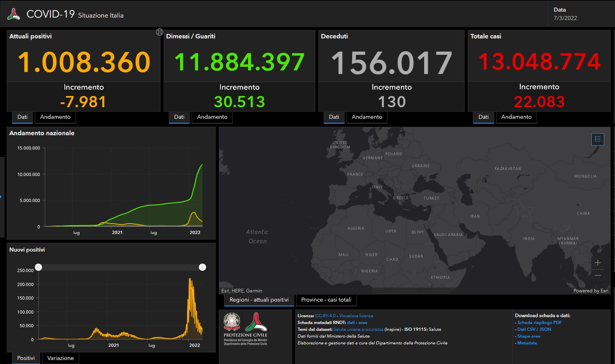Select Andamento tab under Totale casi
The image size is (615, 364).
pyautogui.click(x=516, y=117)
